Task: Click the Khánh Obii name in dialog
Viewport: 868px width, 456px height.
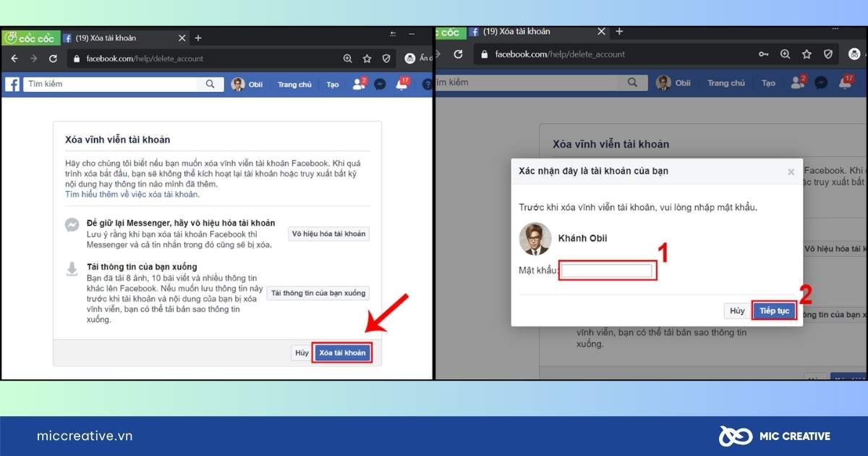Action: [582, 238]
